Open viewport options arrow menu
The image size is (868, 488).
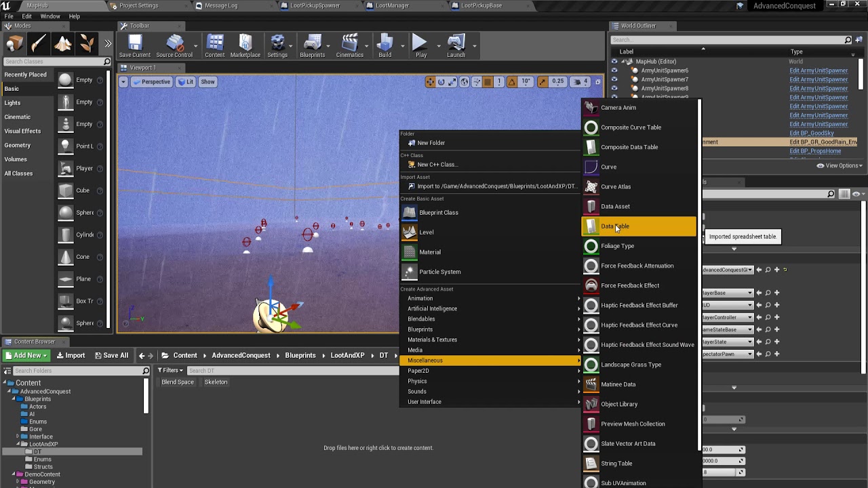pos(123,82)
